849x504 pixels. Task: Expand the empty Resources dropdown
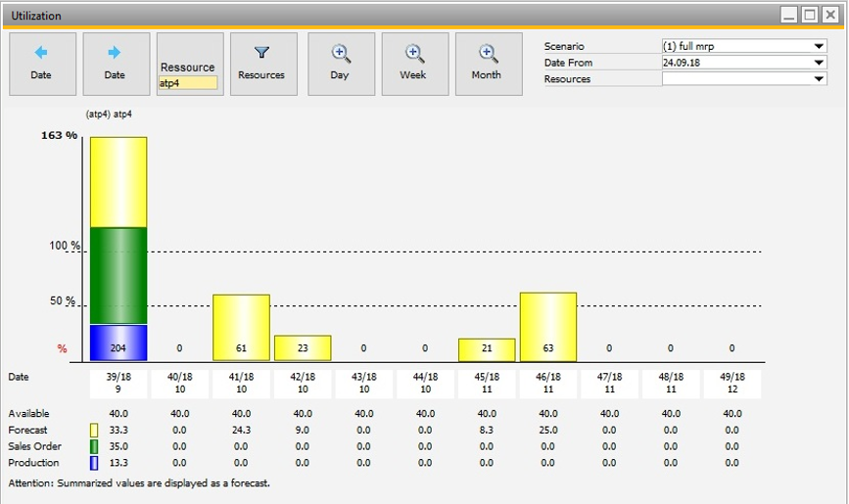819,79
